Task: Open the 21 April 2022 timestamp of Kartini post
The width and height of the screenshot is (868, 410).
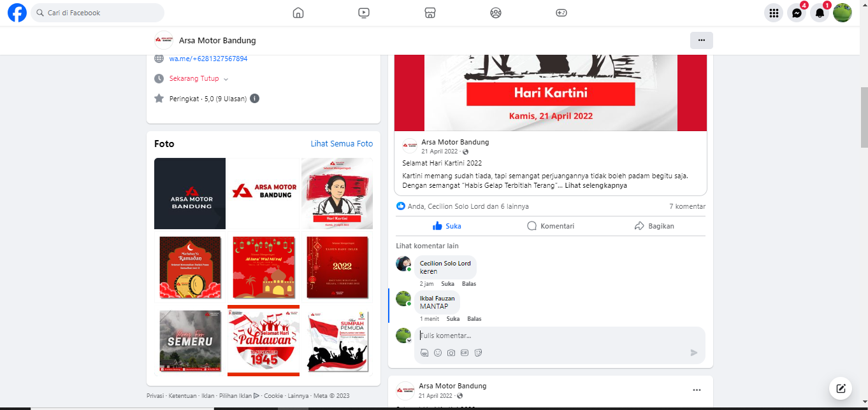Action: click(x=440, y=152)
